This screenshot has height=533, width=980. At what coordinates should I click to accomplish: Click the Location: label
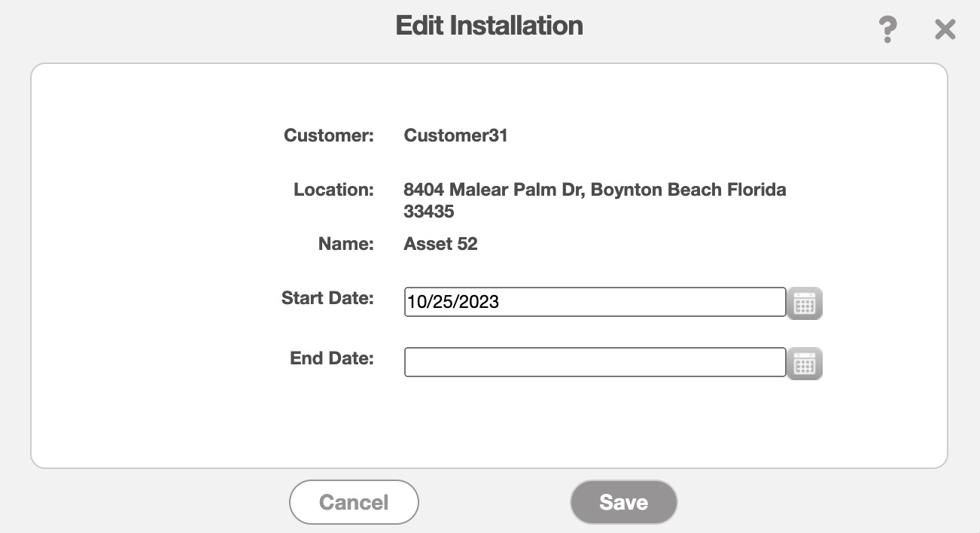pyautogui.click(x=333, y=190)
